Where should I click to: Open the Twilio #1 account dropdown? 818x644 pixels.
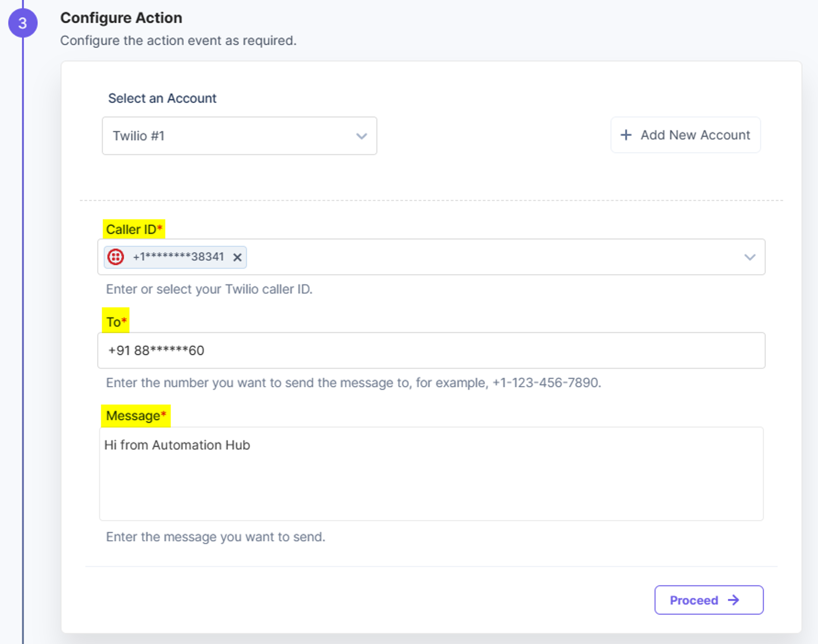click(x=239, y=136)
